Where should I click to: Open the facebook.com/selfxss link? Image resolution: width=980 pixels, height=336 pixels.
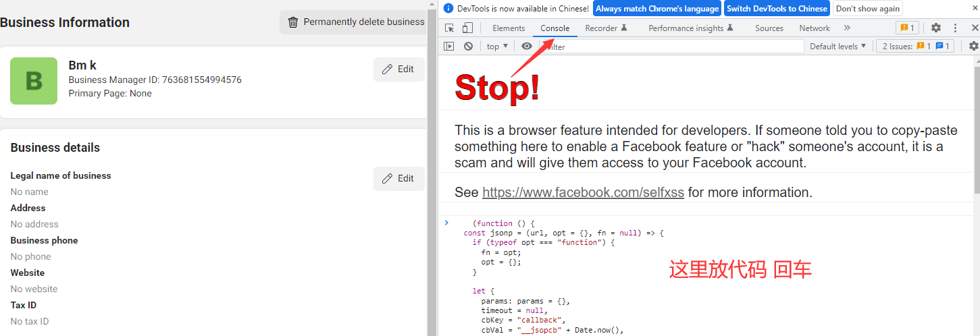583,192
